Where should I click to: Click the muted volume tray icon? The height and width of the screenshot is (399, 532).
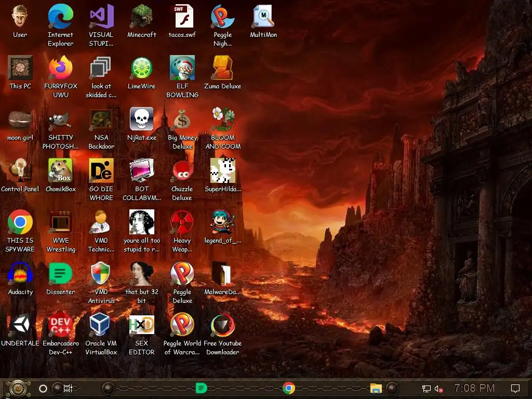point(439,389)
